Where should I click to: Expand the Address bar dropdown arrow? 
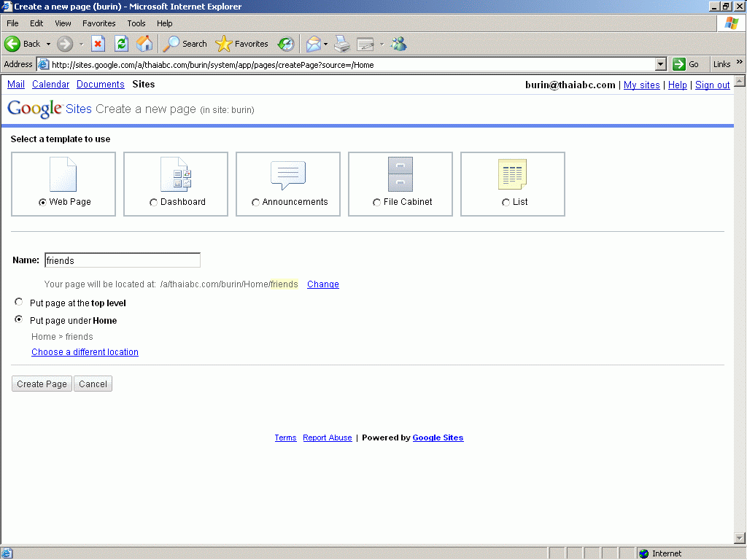661,64
